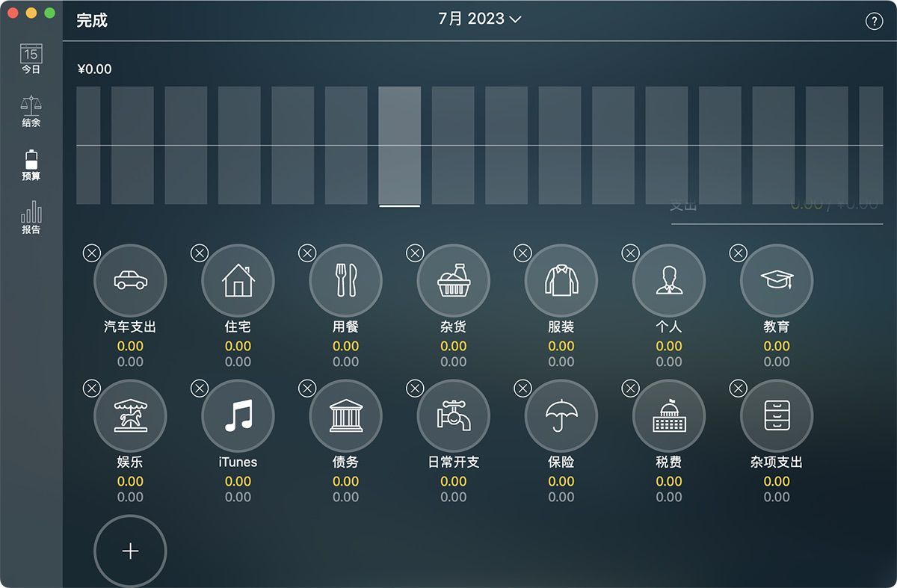Add a new category with the plus button
The width and height of the screenshot is (897, 588).
click(x=130, y=550)
